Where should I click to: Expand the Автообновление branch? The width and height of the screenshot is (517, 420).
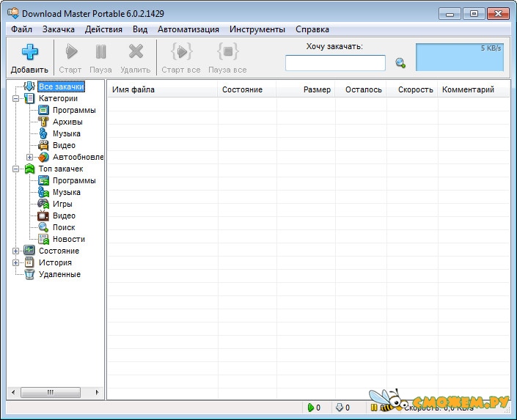(29, 158)
